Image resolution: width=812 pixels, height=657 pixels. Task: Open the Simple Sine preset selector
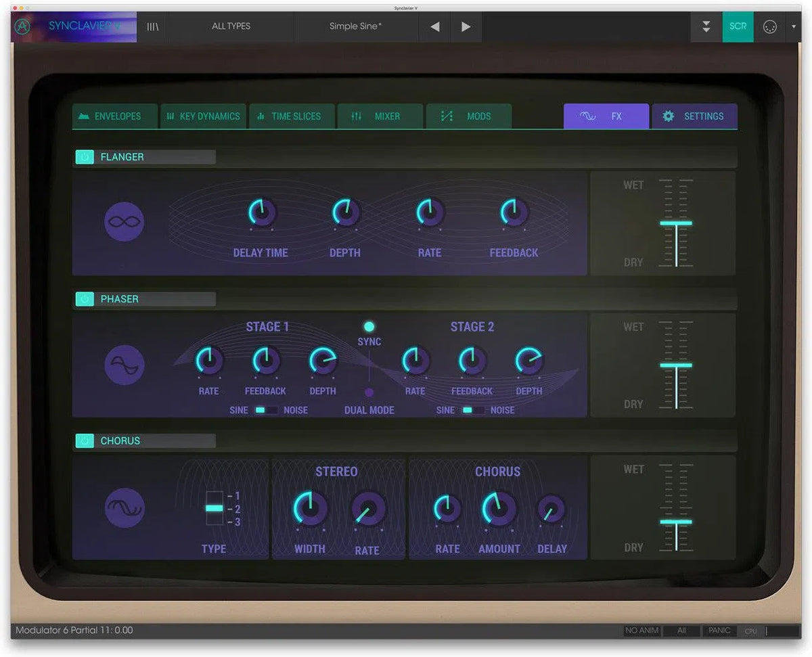(x=355, y=26)
